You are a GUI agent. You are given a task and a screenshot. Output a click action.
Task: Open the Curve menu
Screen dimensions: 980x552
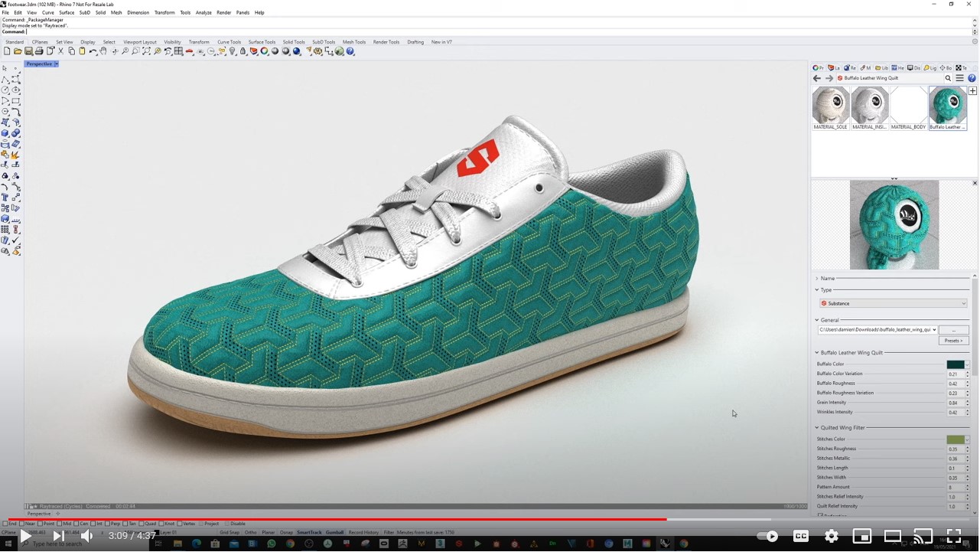[x=47, y=12]
